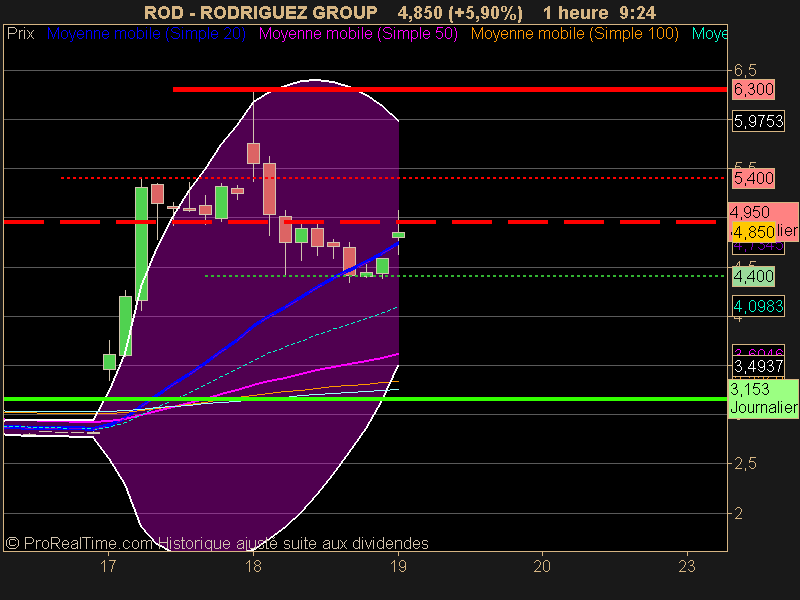Click the '9:24' time label in the title
Viewport: 800px width, 600px height.
[x=637, y=13]
